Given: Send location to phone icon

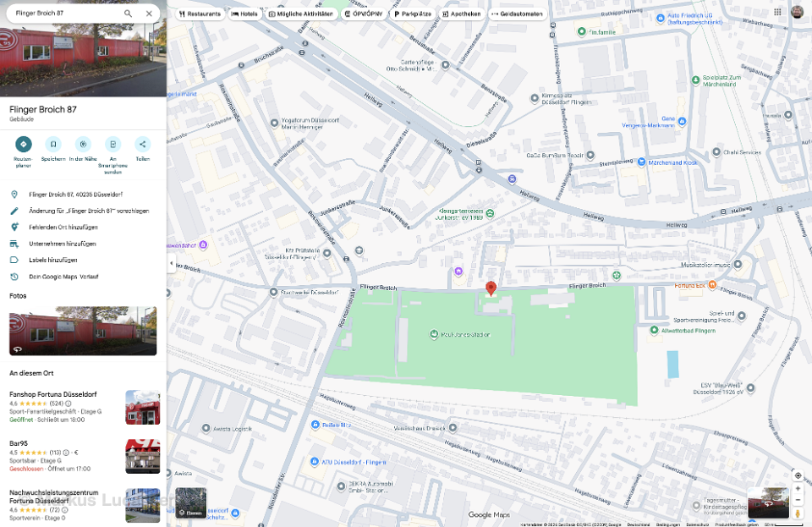Looking at the screenshot, I should (112, 145).
